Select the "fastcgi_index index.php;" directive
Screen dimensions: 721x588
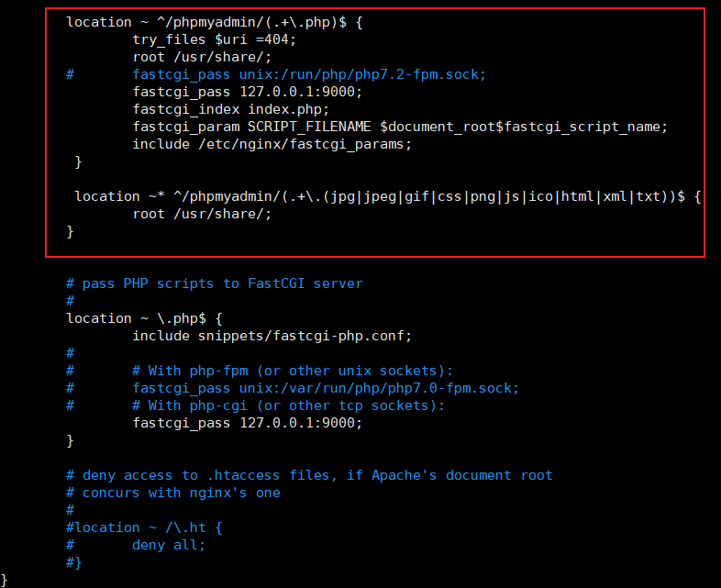(x=230, y=109)
